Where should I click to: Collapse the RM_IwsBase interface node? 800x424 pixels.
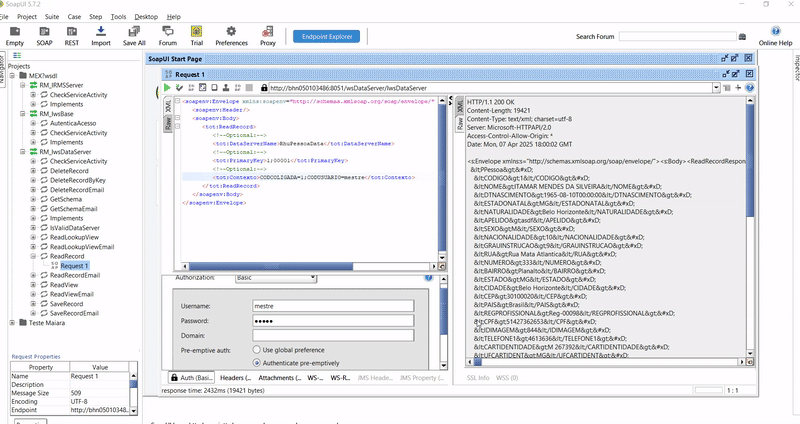(23, 114)
